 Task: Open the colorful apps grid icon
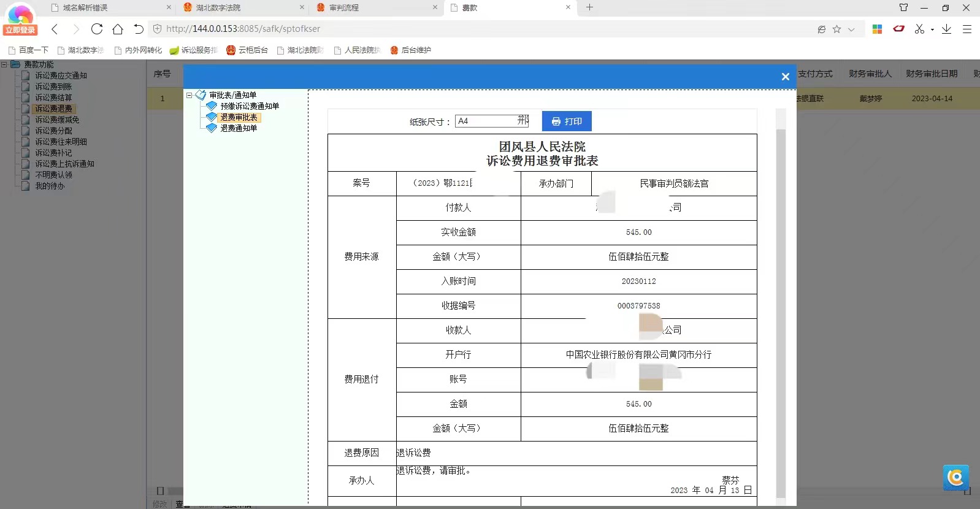(877, 29)
